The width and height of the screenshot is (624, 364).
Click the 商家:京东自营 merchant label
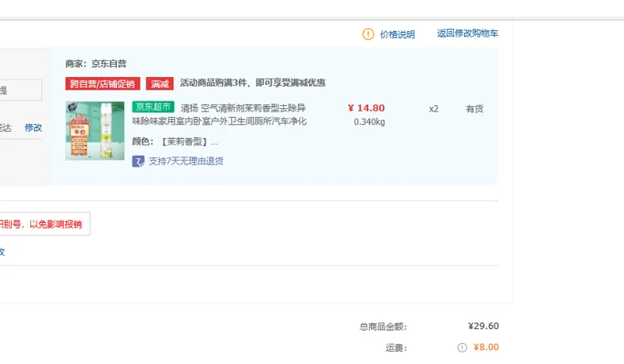pyautogui.click(x=96, y=64)
